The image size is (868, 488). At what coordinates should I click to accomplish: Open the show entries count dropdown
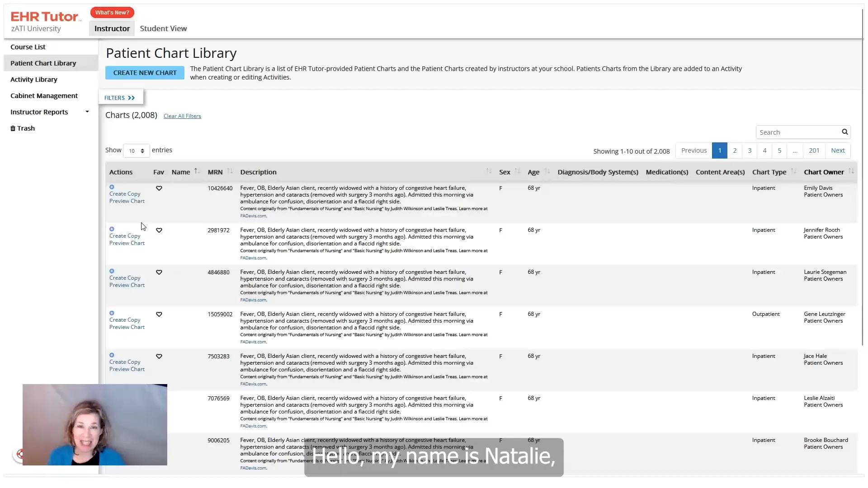136,151
